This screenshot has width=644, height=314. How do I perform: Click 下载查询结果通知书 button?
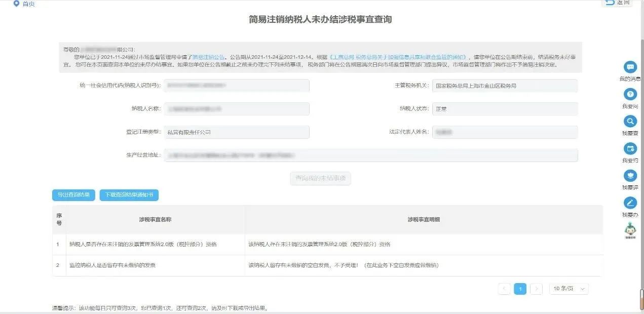click(129, 195)
